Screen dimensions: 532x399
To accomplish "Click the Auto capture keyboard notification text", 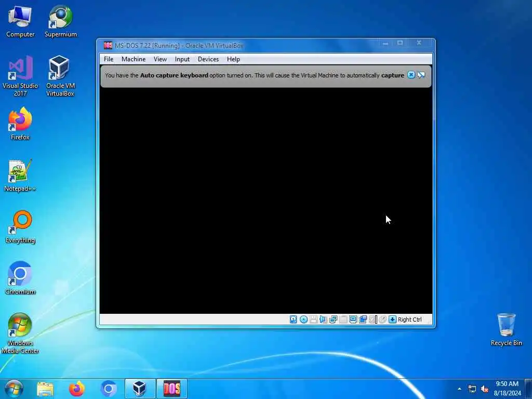I will click(255, 75).
